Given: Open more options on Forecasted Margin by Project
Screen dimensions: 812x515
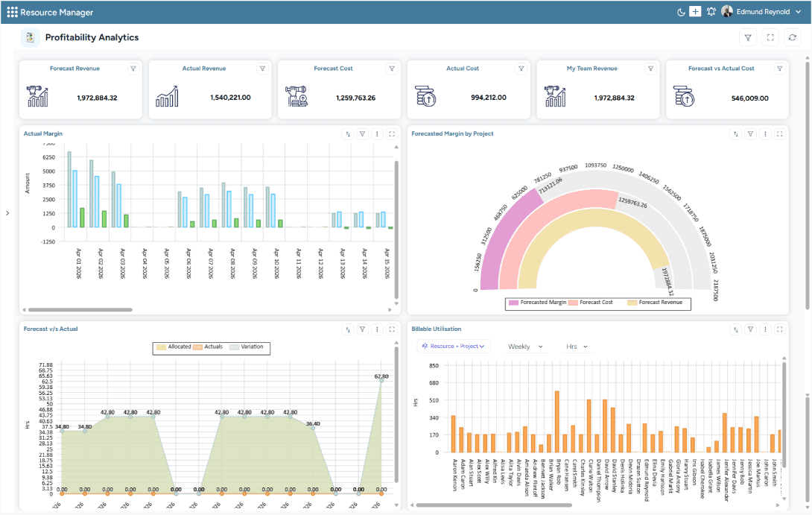Looking at the screenshot, I should (x=765, y=134).
